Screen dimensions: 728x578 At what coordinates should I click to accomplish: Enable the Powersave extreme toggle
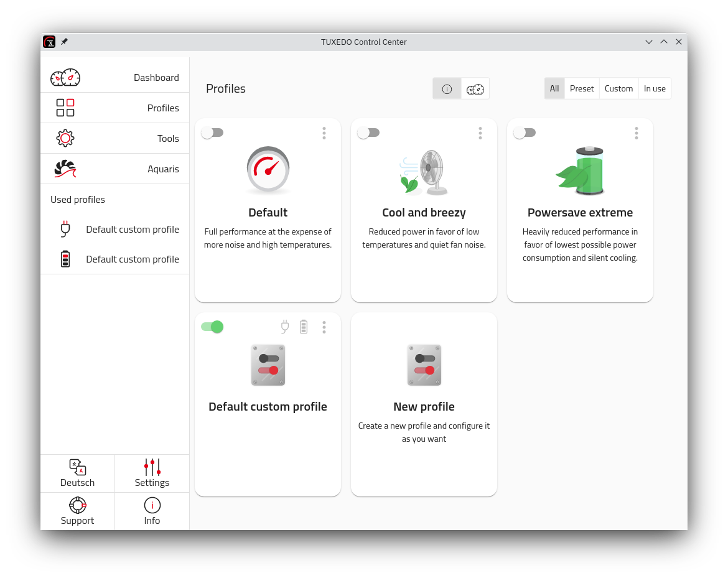[x=525, y=133]
